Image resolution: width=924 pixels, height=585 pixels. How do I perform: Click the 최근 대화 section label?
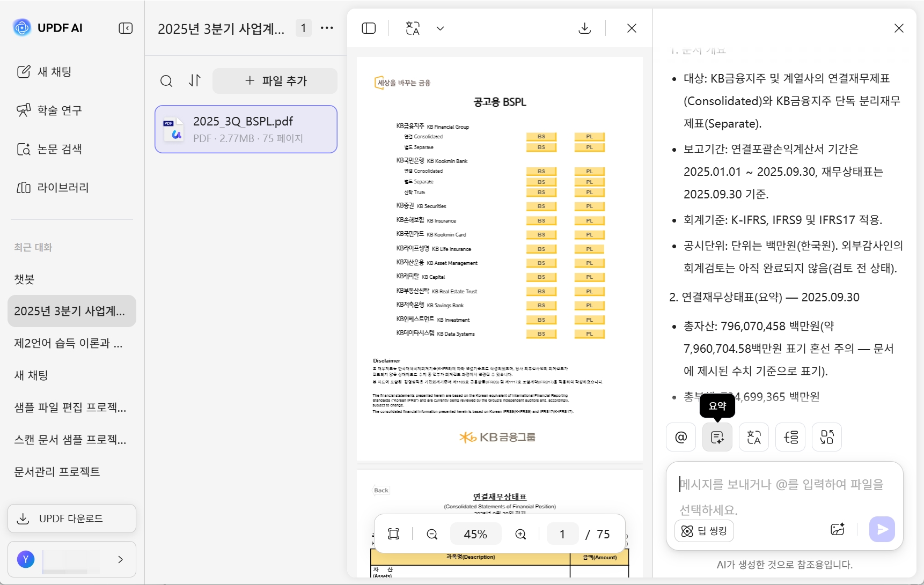(33, 247)
